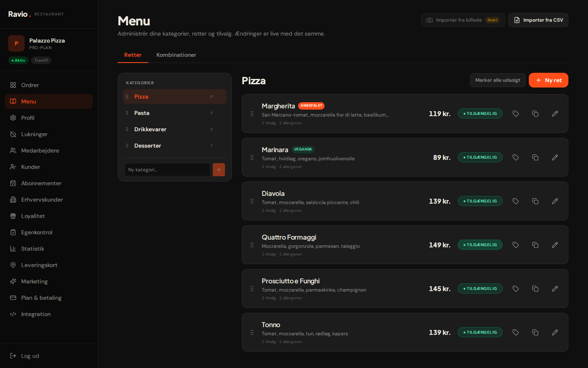Click the drag handle of Margherita row
588x368 pixels.
(252, 114)
